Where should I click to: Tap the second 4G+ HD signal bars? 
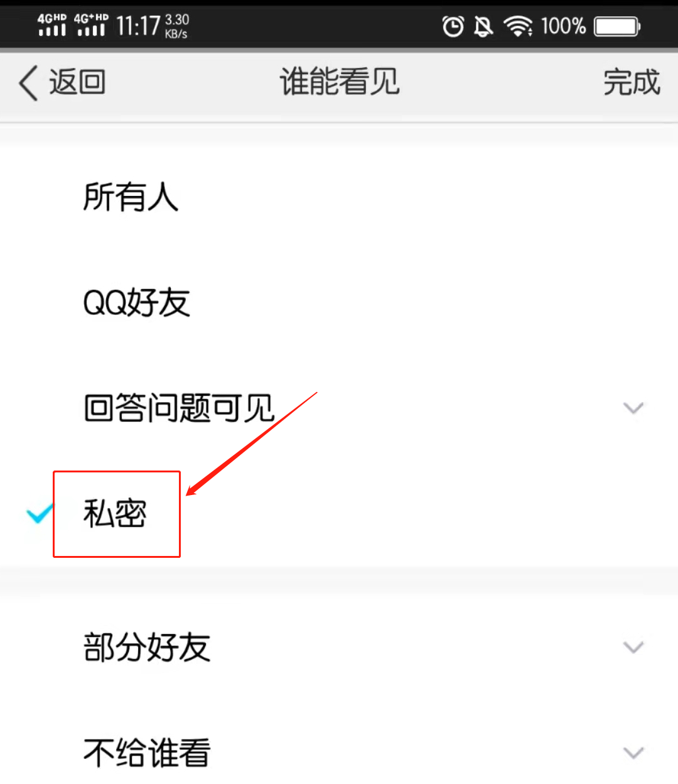pyautogui.click(x=91, y=24)
